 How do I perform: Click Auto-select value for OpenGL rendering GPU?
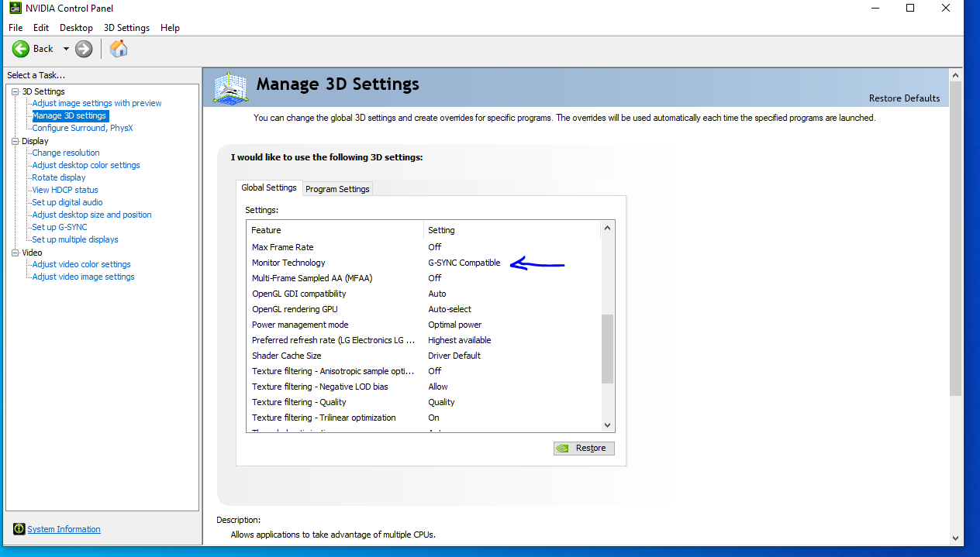coord(450,309)
